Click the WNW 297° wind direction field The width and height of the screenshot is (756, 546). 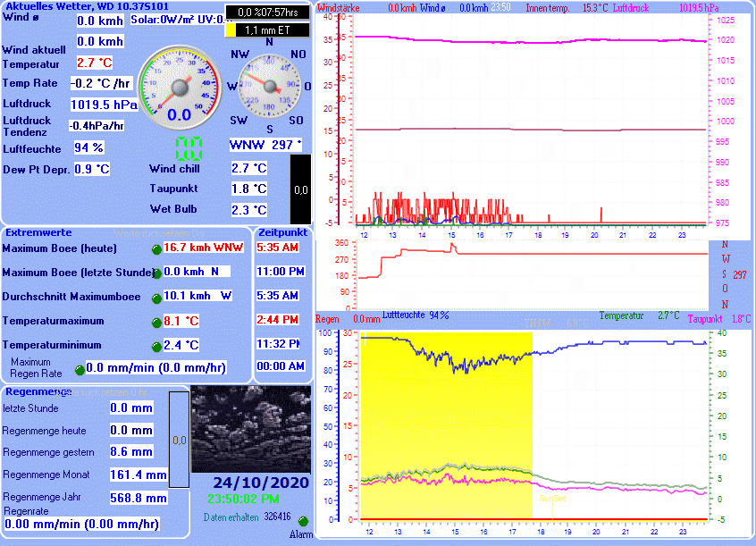[x=265, y=145]
